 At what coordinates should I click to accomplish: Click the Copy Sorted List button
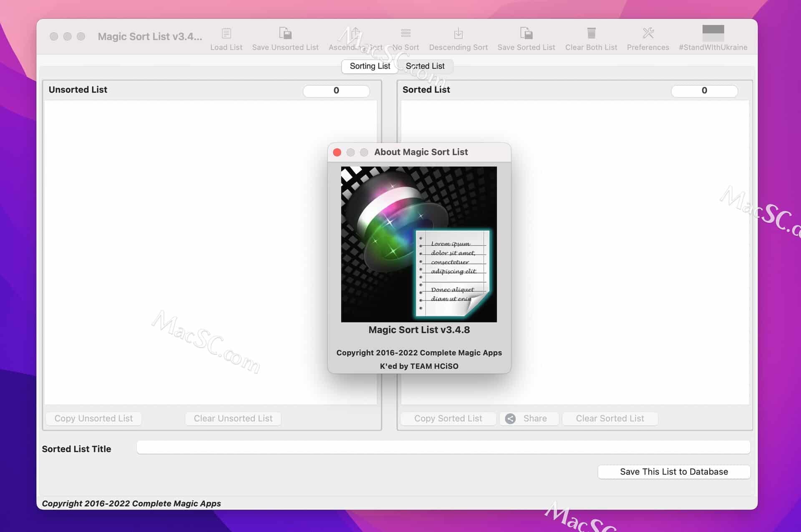[x=447, y=418]
